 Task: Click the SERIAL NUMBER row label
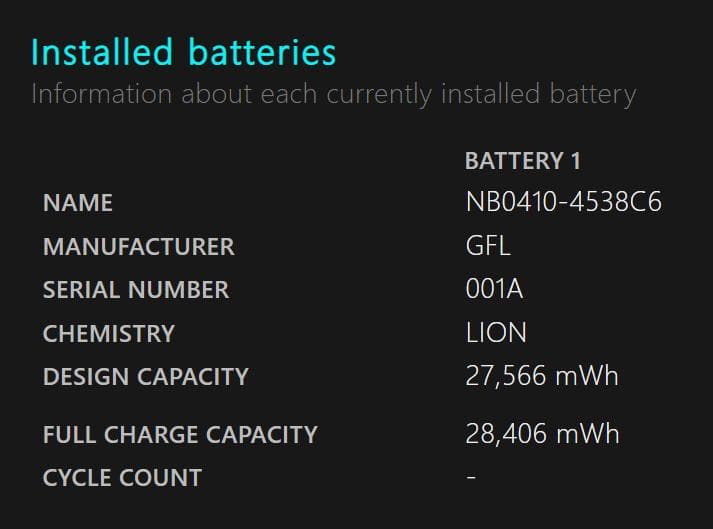click(136, 290)
